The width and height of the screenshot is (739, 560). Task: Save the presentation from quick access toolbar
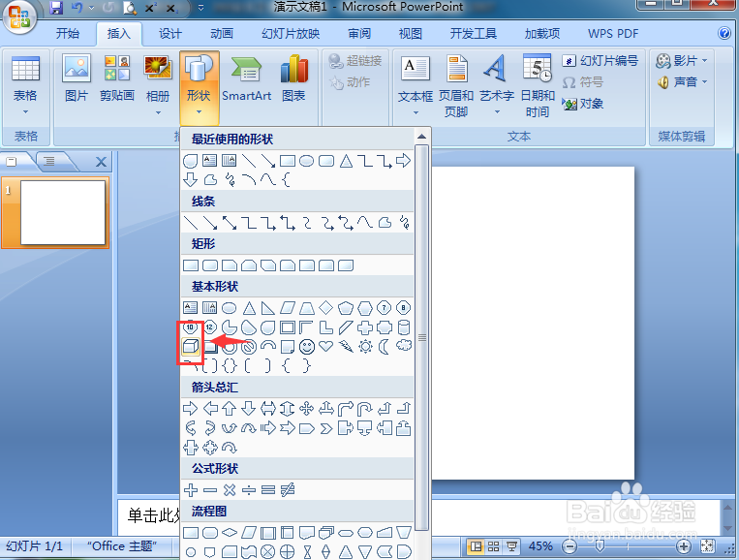pyautogui.click(x=56, y=7)
